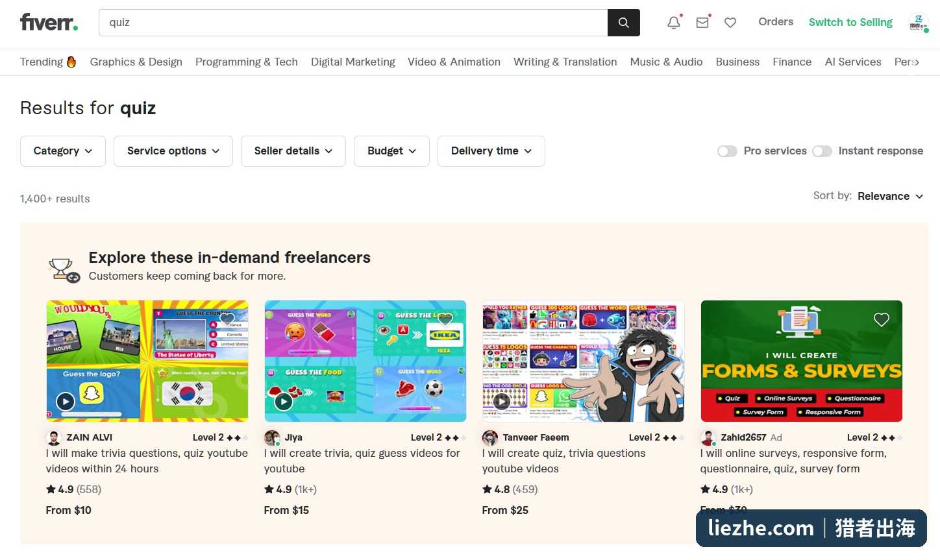This screenshot has width=940, height=560.
Task: Click seller name Tanveer Faeem
Action: click(536, 437)
